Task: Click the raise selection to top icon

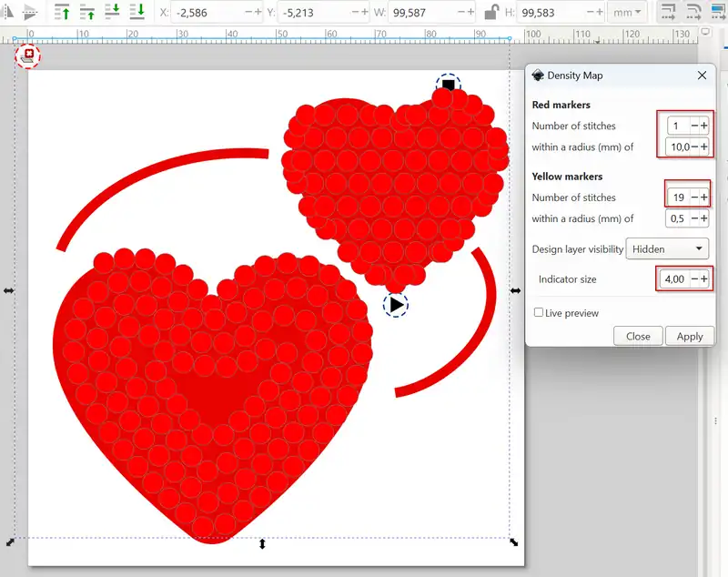Action: pos(63,12)
